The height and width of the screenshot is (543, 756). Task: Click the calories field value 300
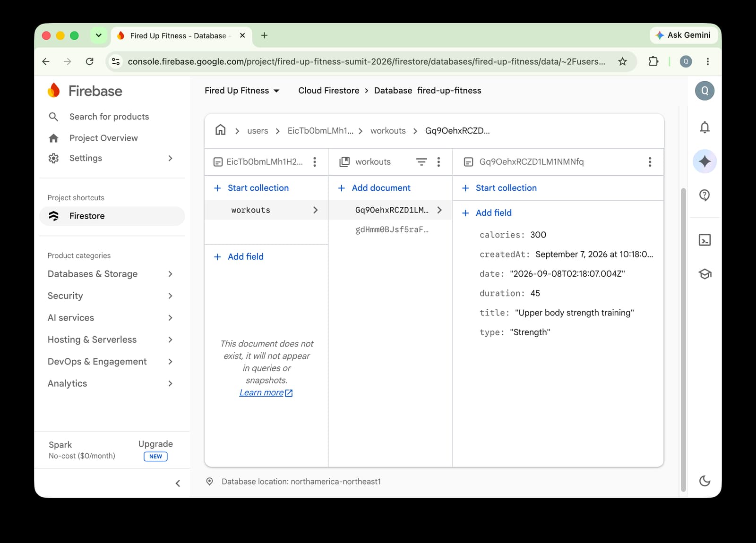click(538, 235)
